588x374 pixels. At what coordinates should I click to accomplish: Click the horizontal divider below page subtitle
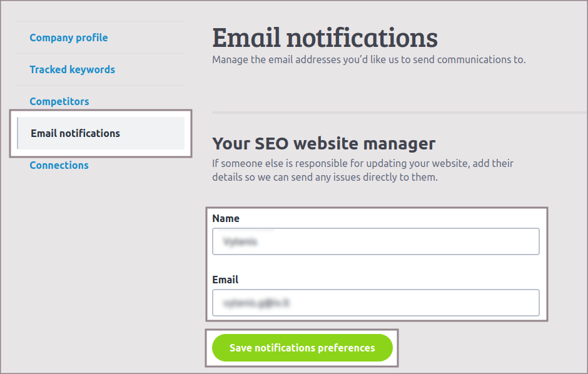[394, 113]
